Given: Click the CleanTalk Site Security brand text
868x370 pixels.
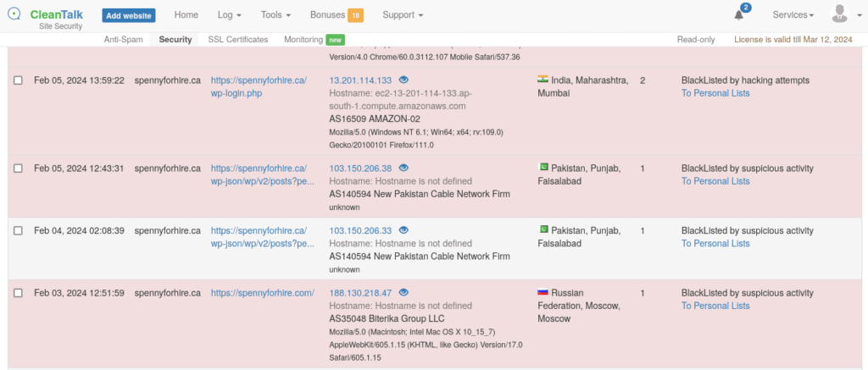Looking at the screenshot, I should [57, 19].
